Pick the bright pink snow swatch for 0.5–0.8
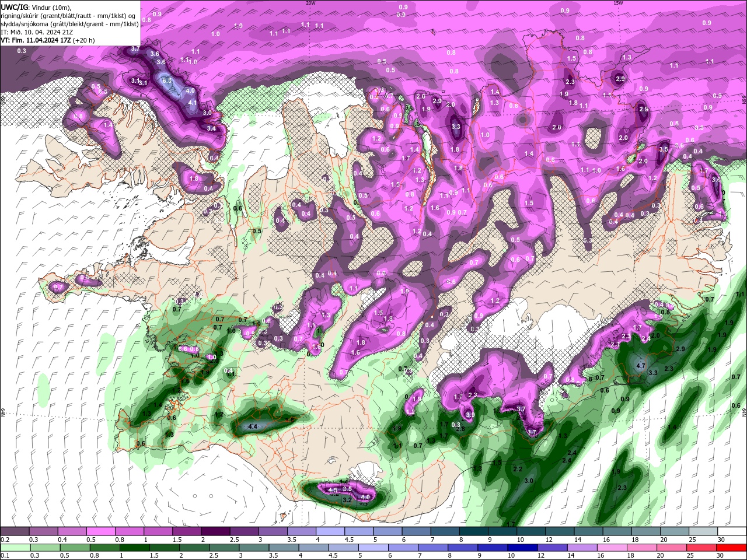The height and width of the screenshot is (560, 747). (x=100, y=531)
